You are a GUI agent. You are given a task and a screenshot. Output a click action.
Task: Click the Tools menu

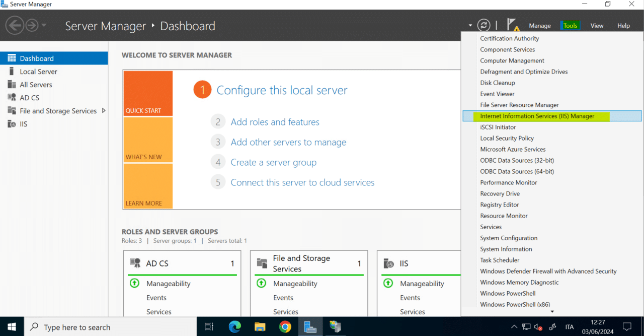(571, 26)
